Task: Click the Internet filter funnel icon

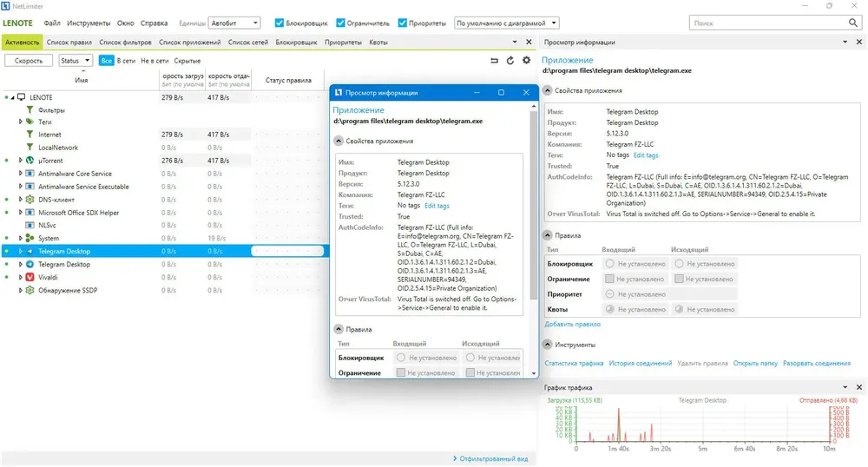Action: tap(30, 135)
